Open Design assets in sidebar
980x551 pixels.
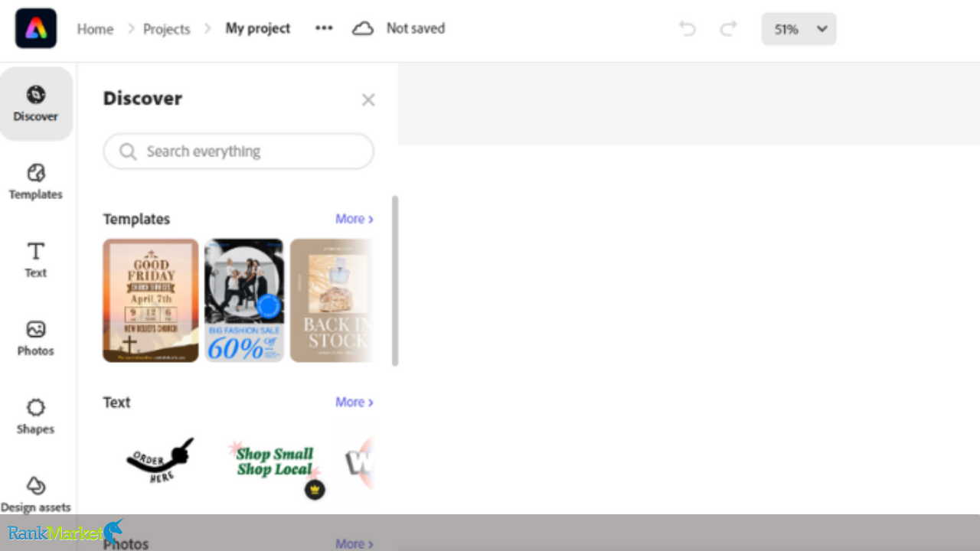pyautogui.click(x=36, y=494)
